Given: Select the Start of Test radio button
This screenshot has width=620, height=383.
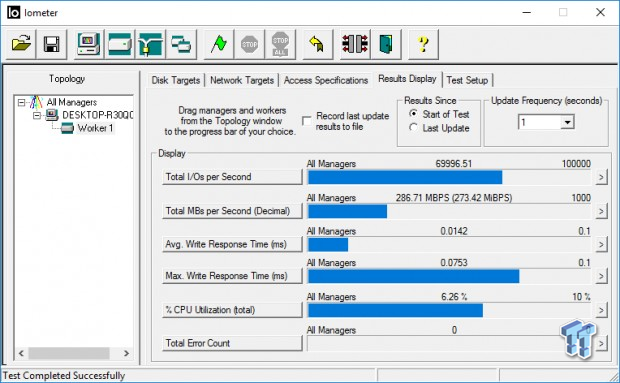Looking at the screenshot, I should (414, 114).
